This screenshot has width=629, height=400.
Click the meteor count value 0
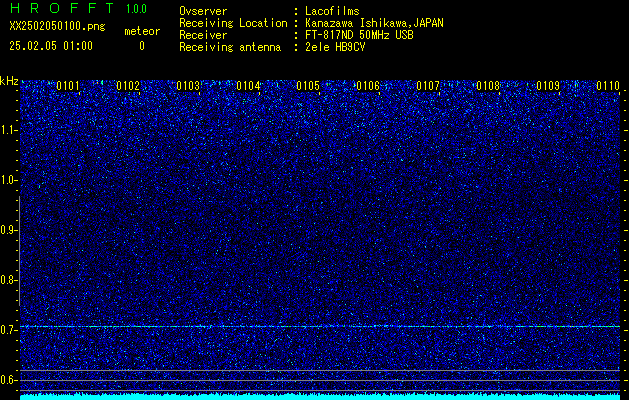coord(142,46)
